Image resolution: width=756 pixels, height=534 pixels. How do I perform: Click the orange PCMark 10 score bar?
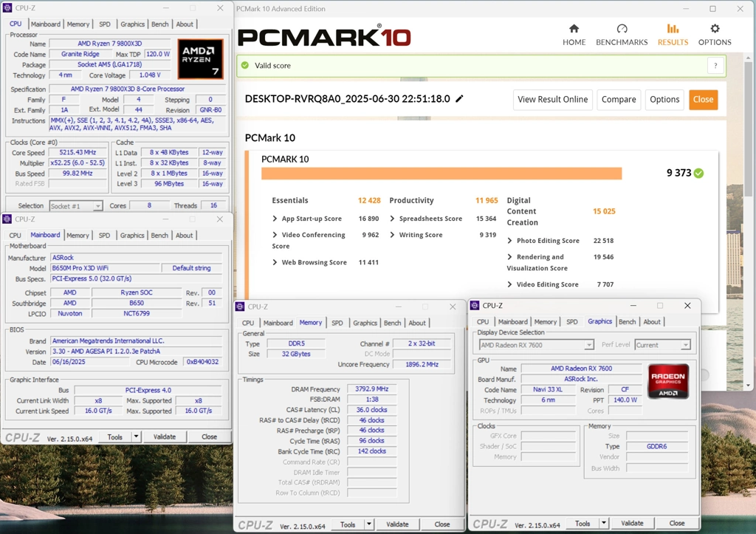point(441,173)
